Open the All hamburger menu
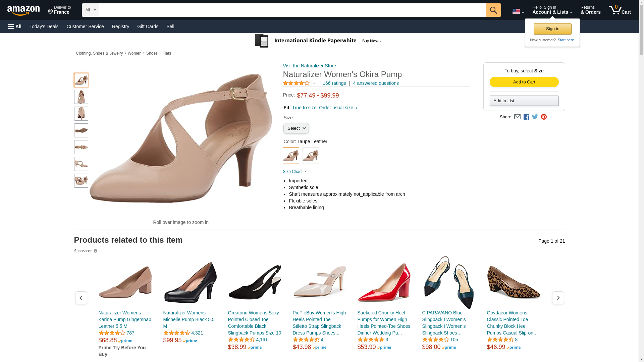 15,26
